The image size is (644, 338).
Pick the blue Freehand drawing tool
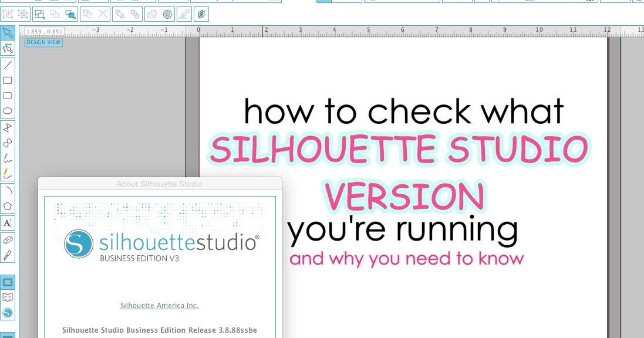click(8, 158)
